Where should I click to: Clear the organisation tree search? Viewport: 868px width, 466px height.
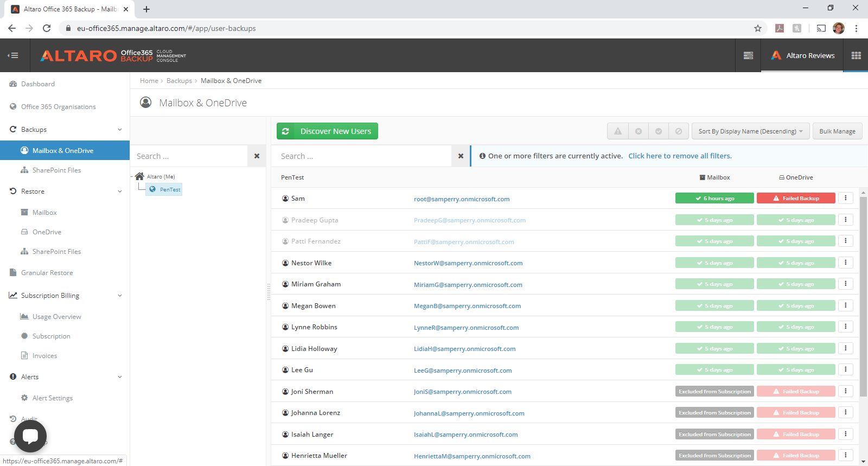point(257,156)
